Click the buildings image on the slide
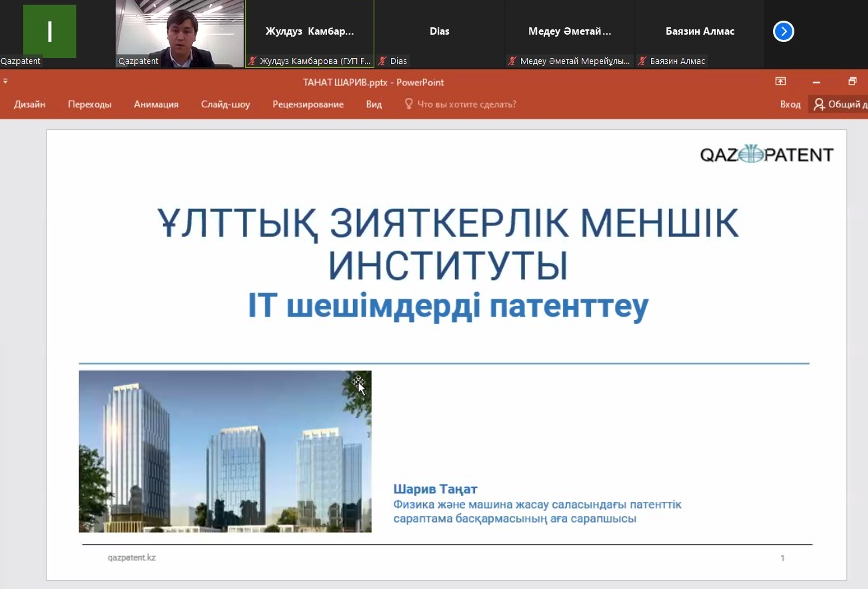This screenshot has height=589, width=868. pos(225,451)
